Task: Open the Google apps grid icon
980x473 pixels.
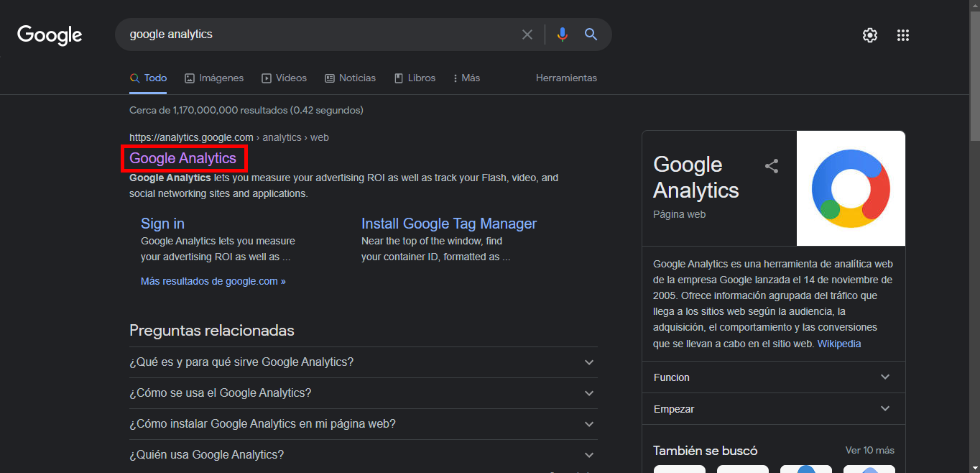Action: (x=903, y=35)
